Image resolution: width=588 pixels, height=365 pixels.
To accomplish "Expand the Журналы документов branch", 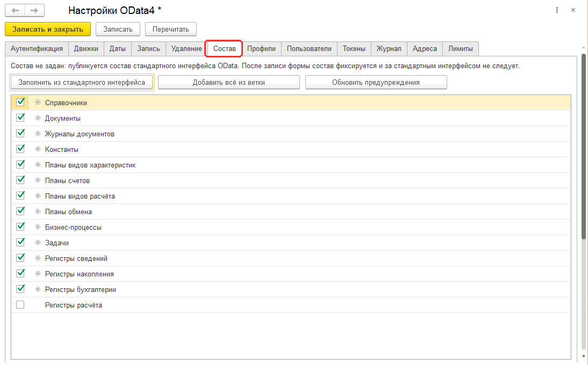I will [38, 134].
